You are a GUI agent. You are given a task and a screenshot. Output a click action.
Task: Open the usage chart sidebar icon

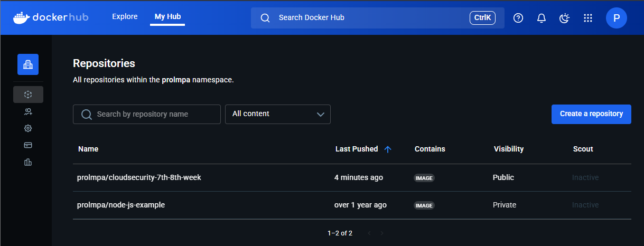point(28,162)
